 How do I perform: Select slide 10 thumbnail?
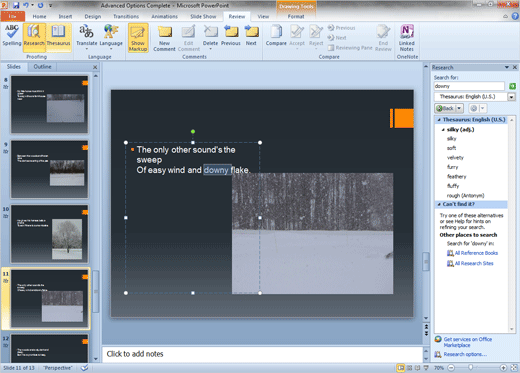(50, 234)
